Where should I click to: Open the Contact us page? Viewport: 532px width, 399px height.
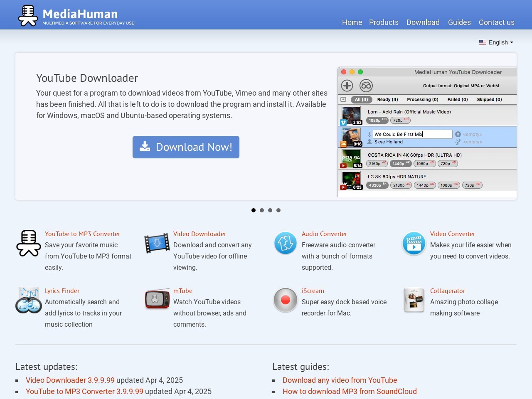497,22
